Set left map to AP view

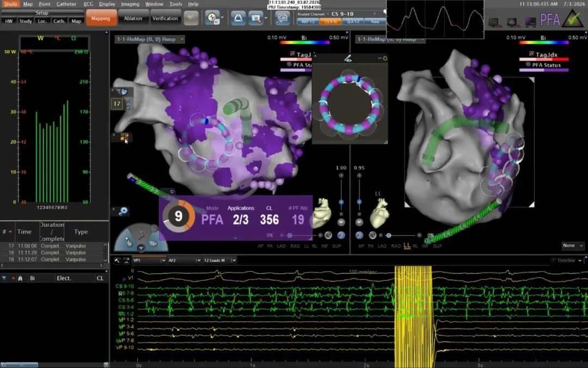point(260,246)
